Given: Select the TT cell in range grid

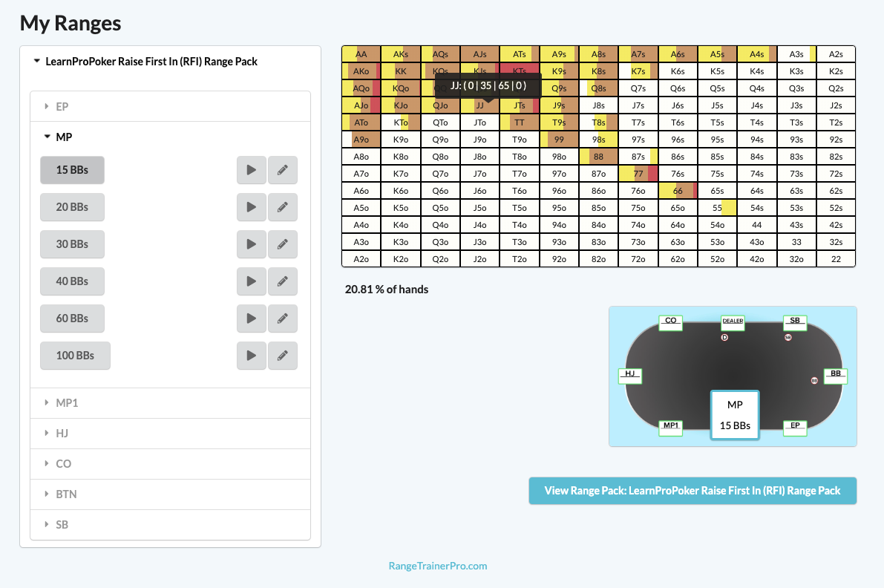Looking at the screenshot, I should click(520, 122).
